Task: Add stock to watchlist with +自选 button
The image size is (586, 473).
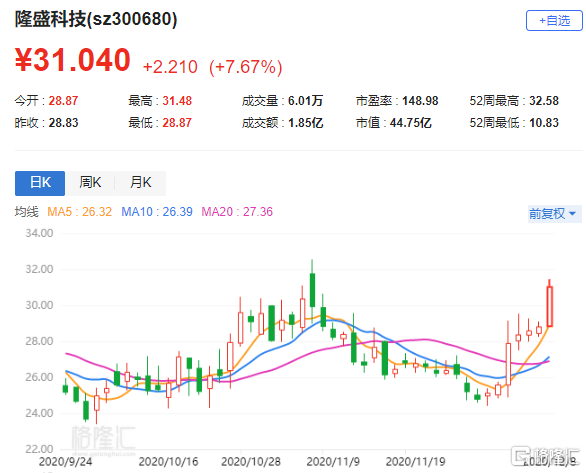Action: point(554,21)
